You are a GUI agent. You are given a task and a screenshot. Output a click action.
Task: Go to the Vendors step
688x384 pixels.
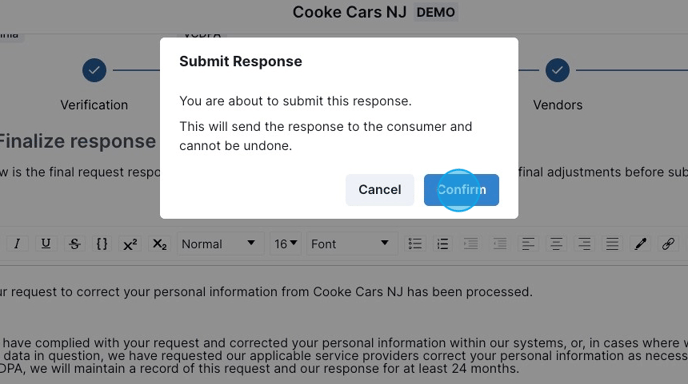click(x=557, y=70)
